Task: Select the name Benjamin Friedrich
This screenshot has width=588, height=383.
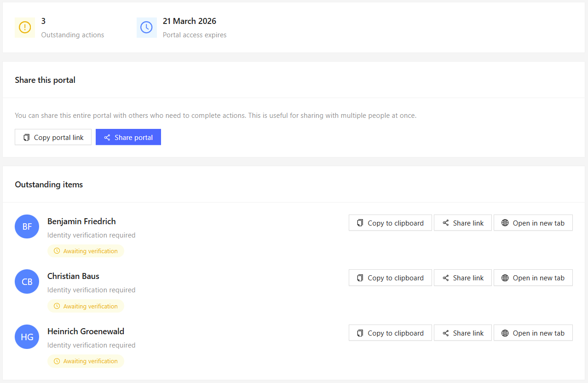Action: [x=81, y=221]
